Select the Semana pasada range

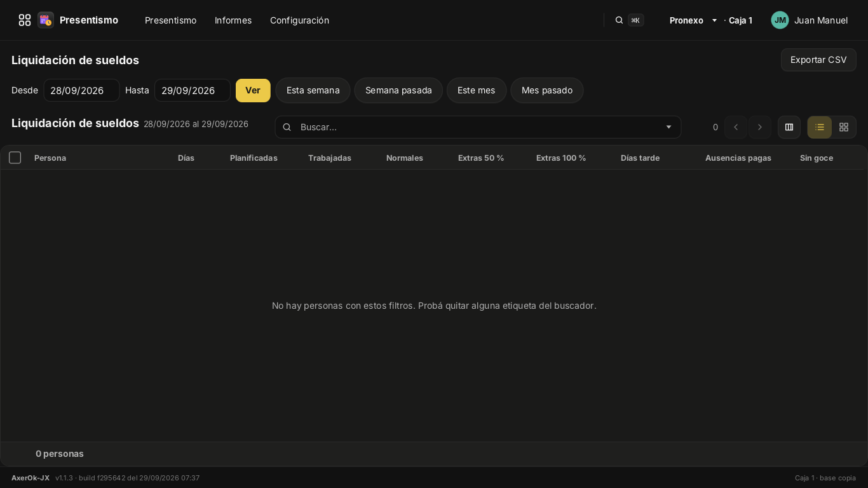pos(398,90)
